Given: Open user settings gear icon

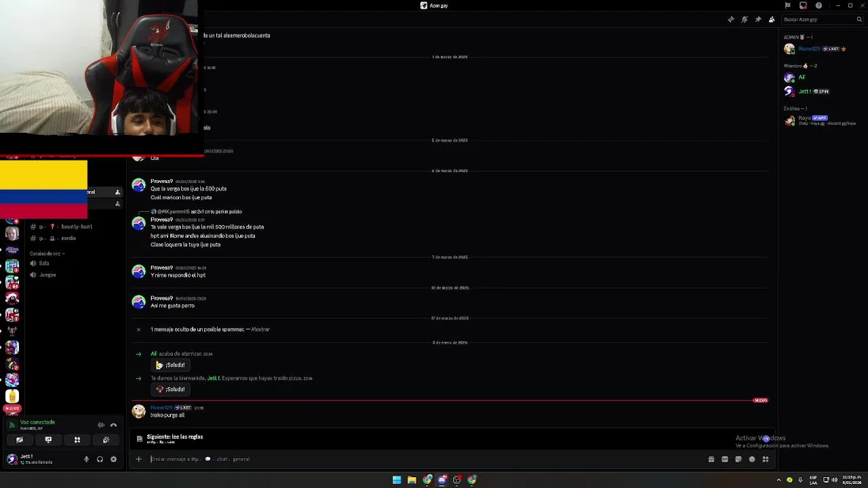Looking at the screenshot, I should click(x=113, y=460).
